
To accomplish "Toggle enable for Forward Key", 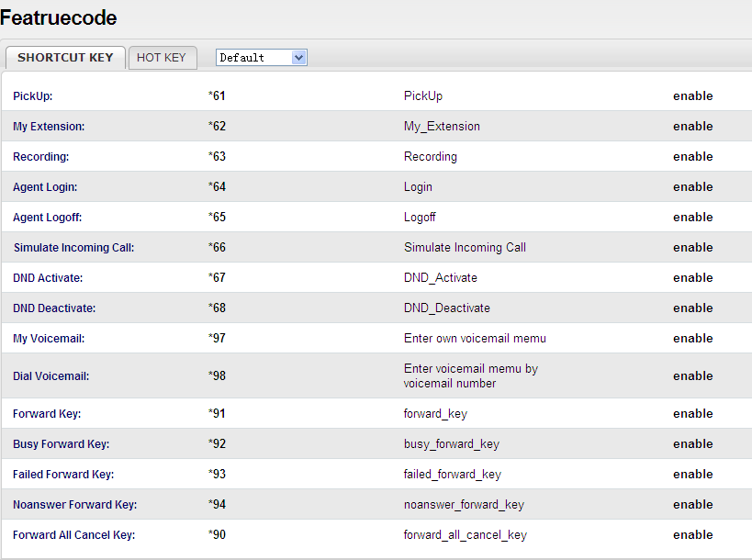I will coord(692,414).
